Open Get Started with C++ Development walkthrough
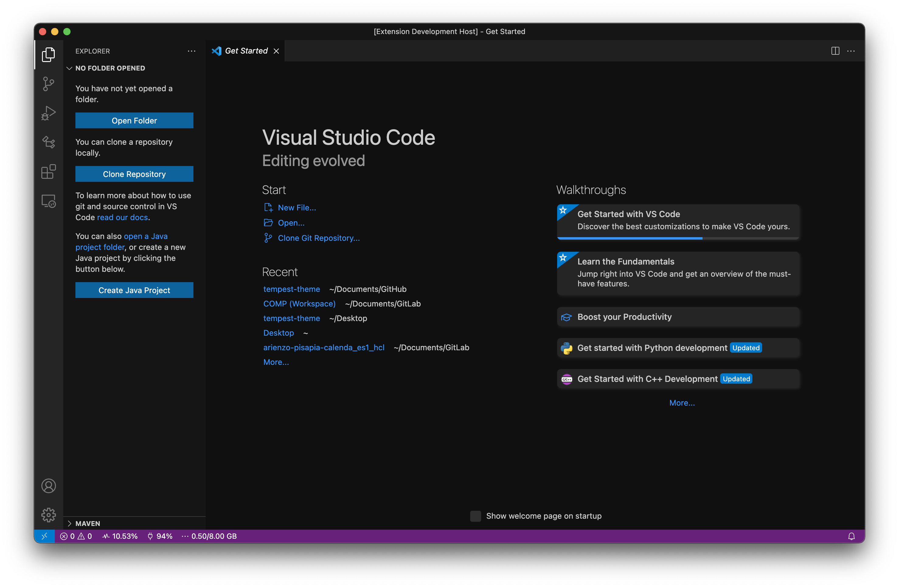This screenshot has height=588, width=899. coord(678,379)
